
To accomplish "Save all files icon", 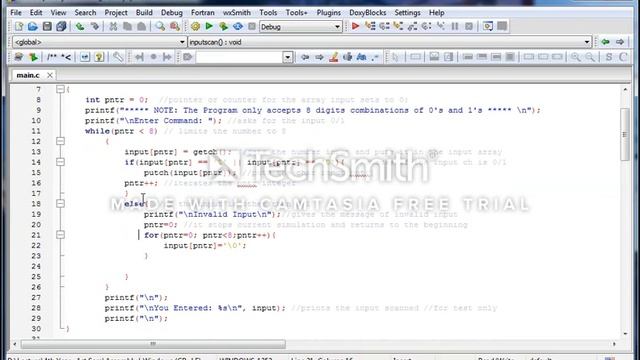I will pyautogui.click(x=61, y=27).
